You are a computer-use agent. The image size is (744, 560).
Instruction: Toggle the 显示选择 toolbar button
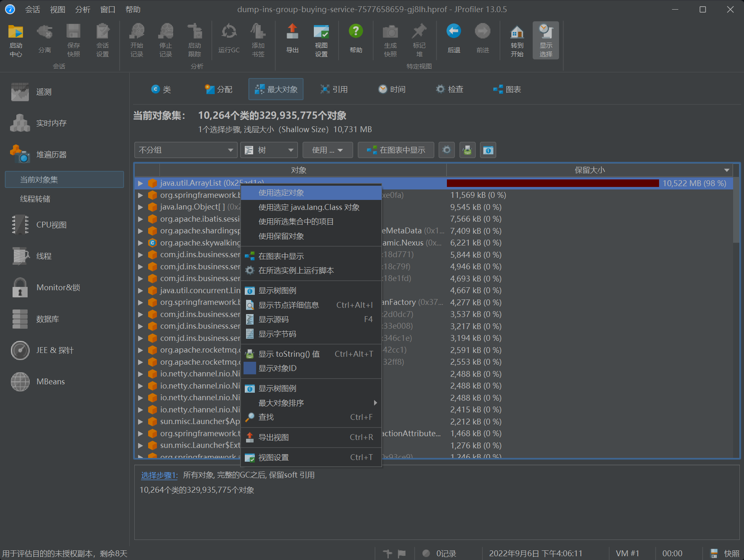click(546, 40)
